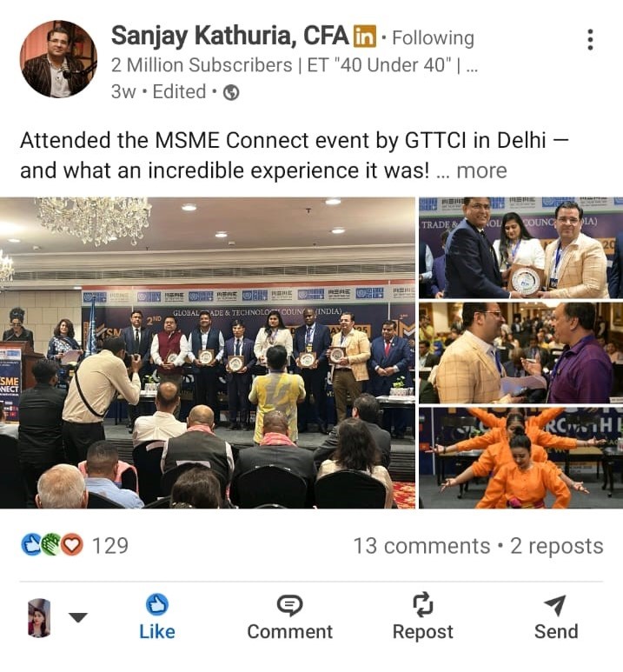Open the three-dot post options menu
The image size is (623, 672).
tap(591, 39)
